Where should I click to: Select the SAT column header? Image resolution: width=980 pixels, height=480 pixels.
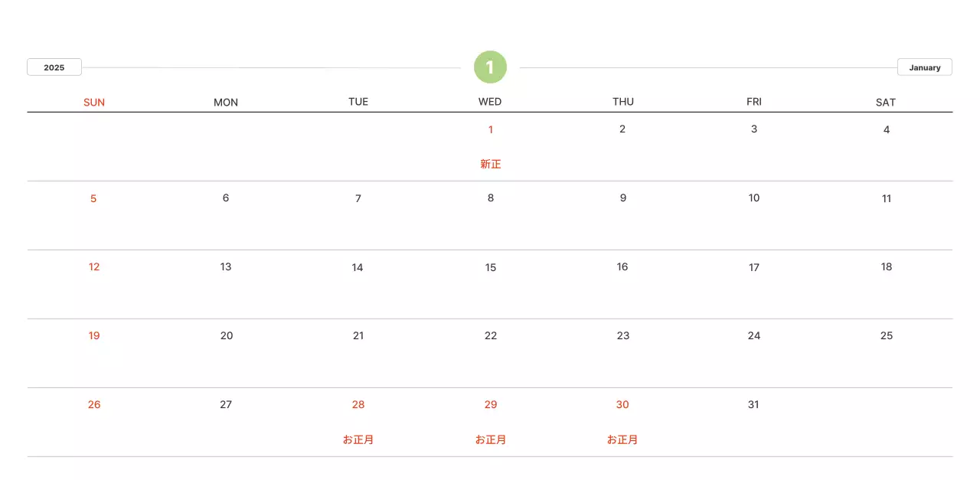[x=886, y=102]
